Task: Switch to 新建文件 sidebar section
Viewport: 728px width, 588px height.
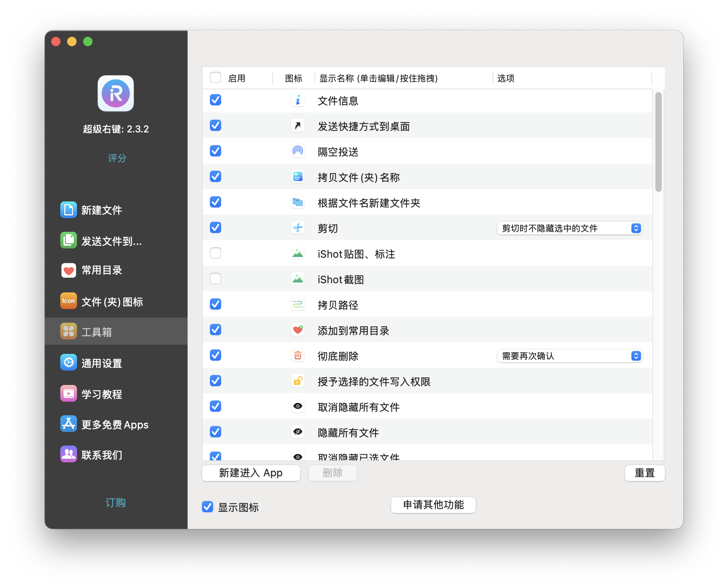Action: point(101,210)
